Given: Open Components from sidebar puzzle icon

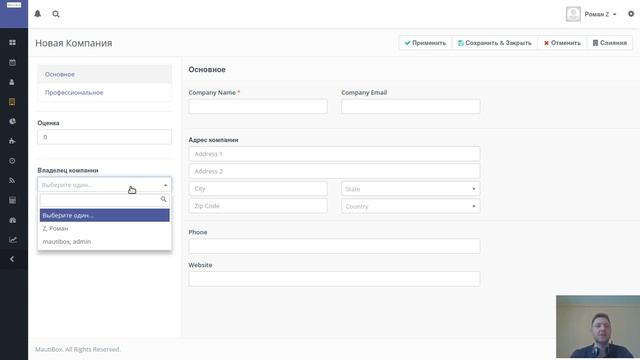Looking at the screenshot, I should pyautogui.click(x=12, y=141).
